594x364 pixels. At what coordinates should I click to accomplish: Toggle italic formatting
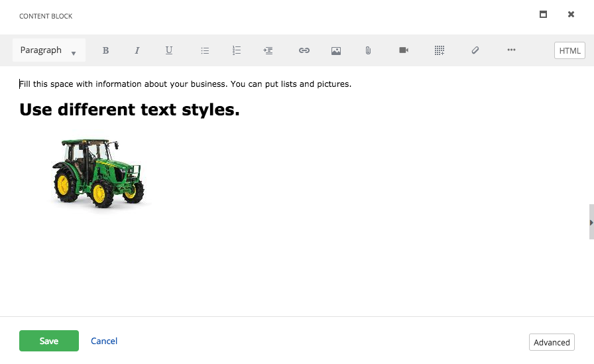pyautogui.click(x=137, y=50)
